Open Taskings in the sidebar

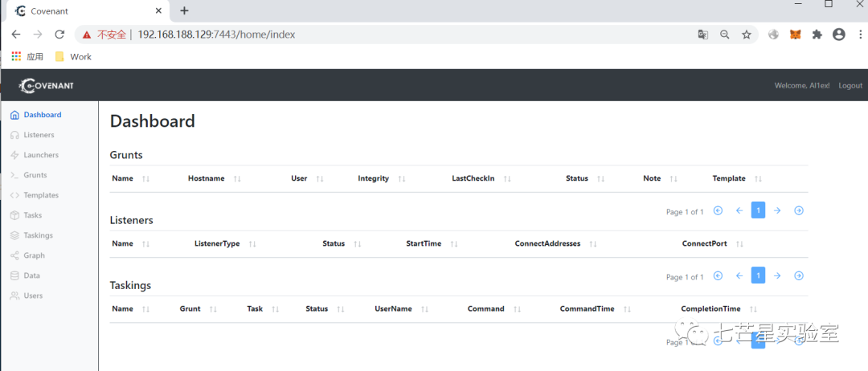pos(31,235)
